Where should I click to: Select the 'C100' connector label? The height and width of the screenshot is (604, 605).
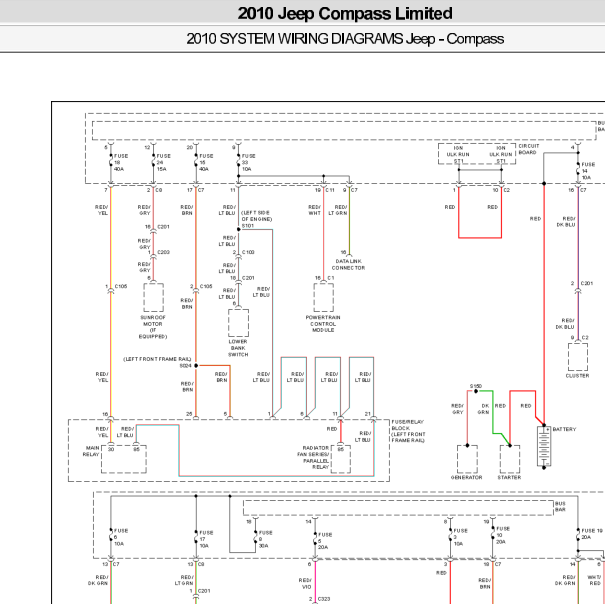click(248, 252)
